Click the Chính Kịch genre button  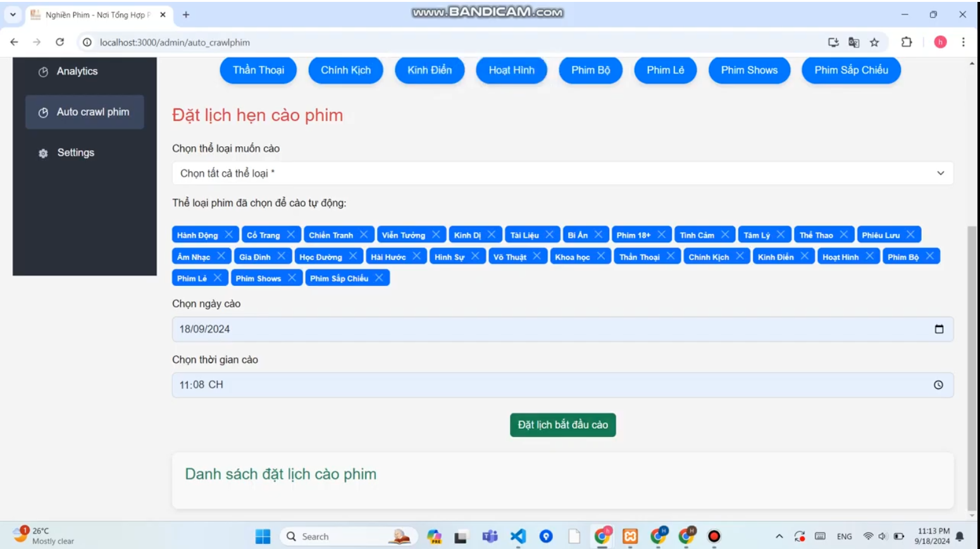tap(345, 70)
